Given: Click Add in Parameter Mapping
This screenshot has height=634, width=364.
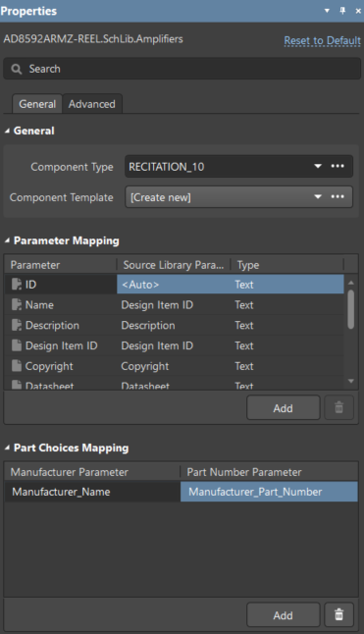Looking at the screenshot, I should pos(284,408).
